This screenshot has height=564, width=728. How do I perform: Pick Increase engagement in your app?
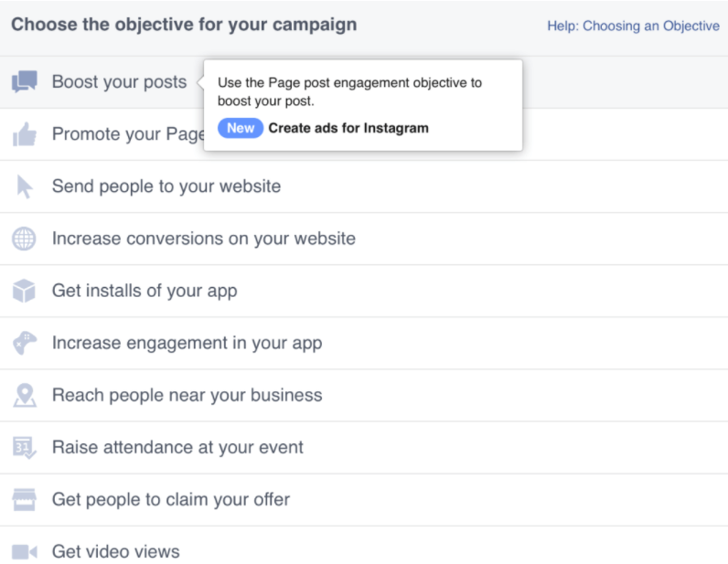click(187, 344)
